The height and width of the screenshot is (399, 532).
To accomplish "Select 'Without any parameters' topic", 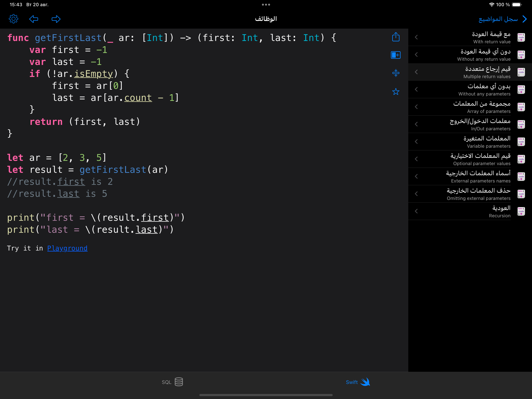I will point(470,90).
